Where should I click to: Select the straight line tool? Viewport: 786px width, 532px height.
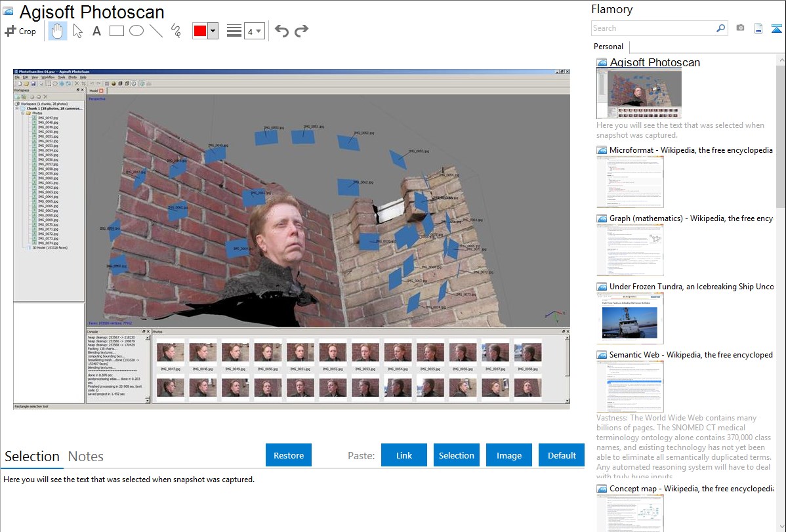tap(156, 31)
